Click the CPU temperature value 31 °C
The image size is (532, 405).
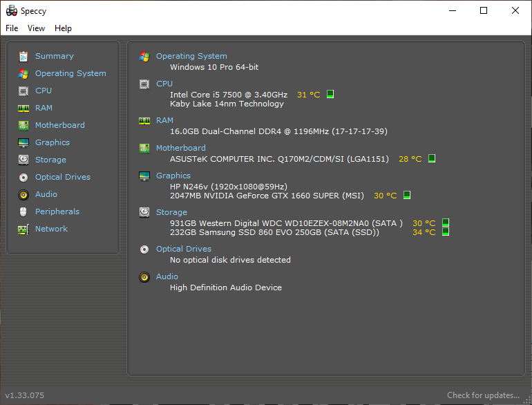point(309,95)
